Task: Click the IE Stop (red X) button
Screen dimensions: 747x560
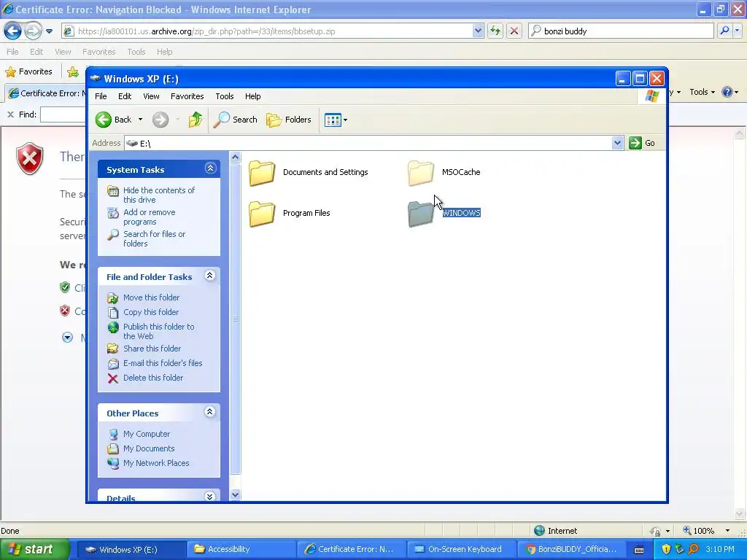Action: coord(514,31)
